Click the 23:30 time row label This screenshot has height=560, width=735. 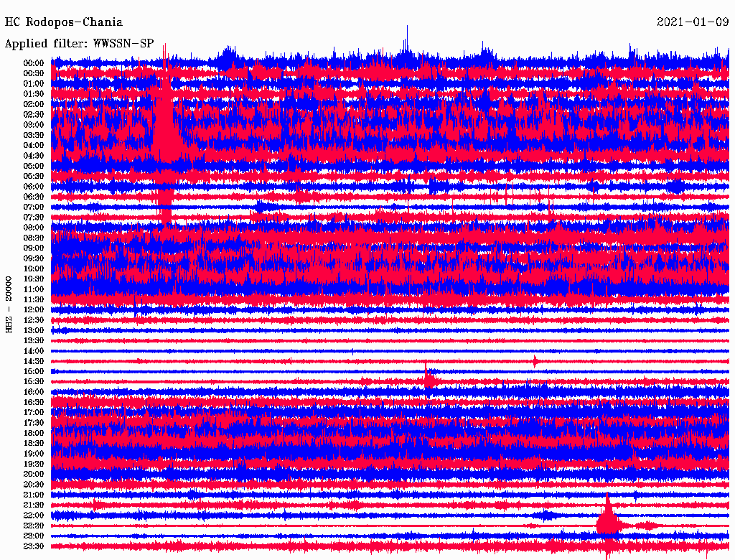coord(34,546)
